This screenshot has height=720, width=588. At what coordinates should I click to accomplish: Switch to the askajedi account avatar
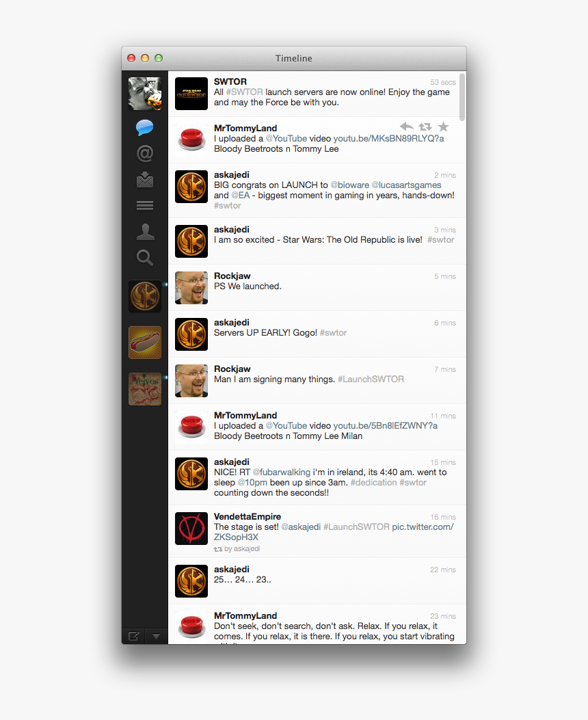click(145, 296)
